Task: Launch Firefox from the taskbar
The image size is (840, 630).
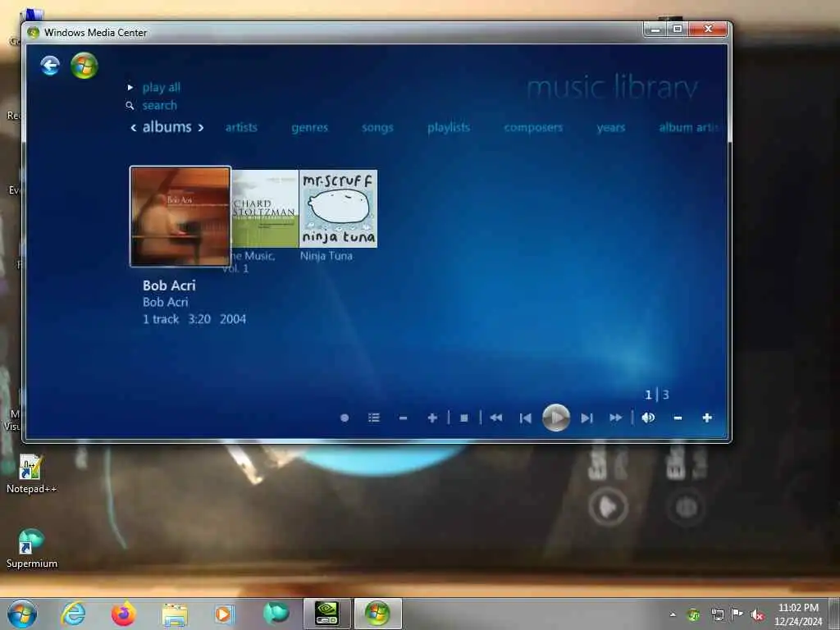Action: tap(123, 614)
